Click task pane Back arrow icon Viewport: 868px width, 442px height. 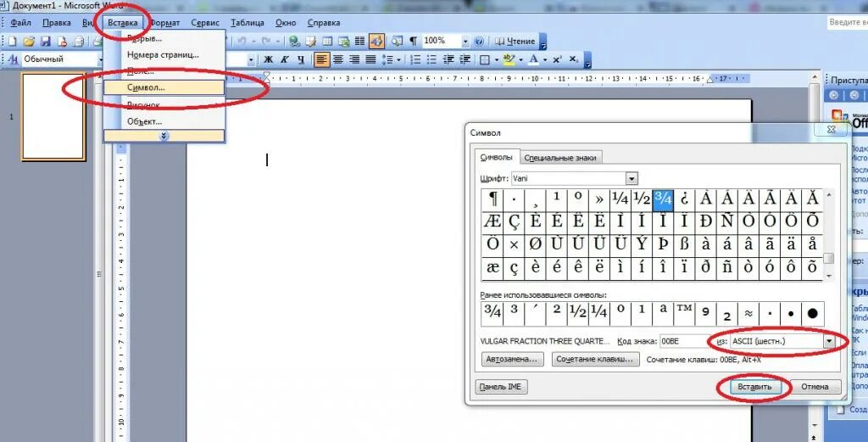point(835,95)
